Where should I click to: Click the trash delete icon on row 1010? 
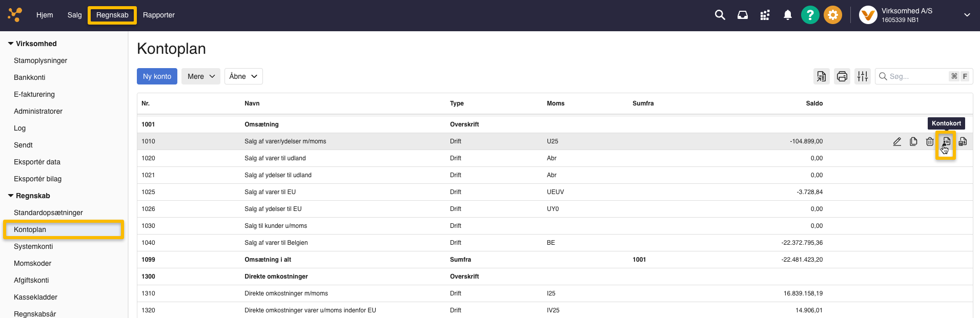tap(930, 141)
